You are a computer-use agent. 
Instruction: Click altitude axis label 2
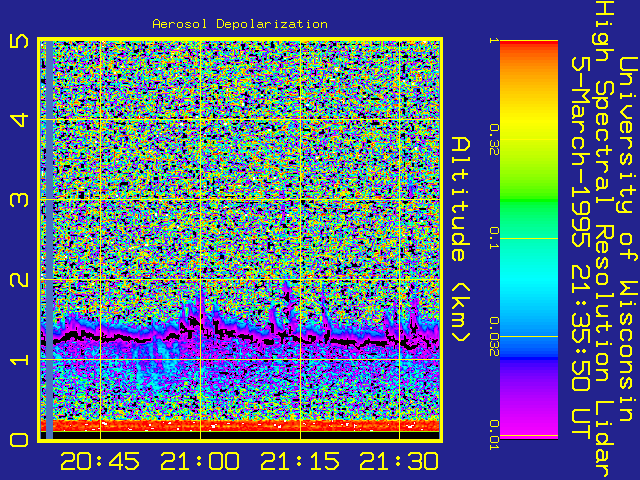(19, 280)
